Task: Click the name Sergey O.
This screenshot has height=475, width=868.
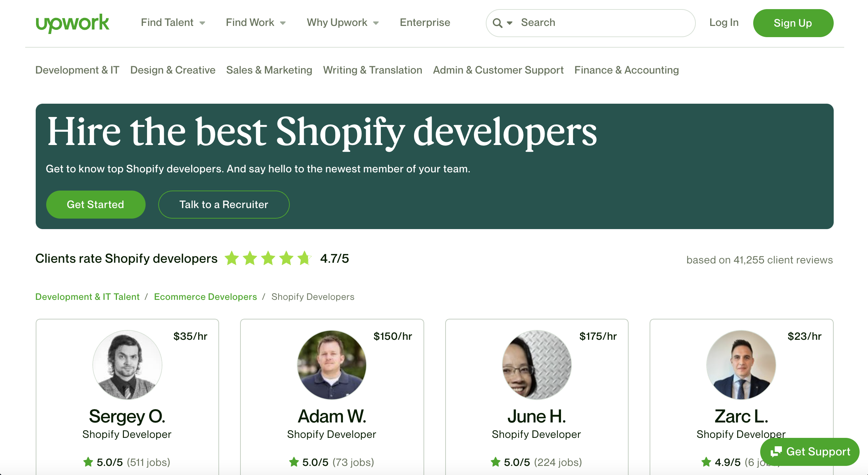Action: pyautogui.click(x=127, y=417)
